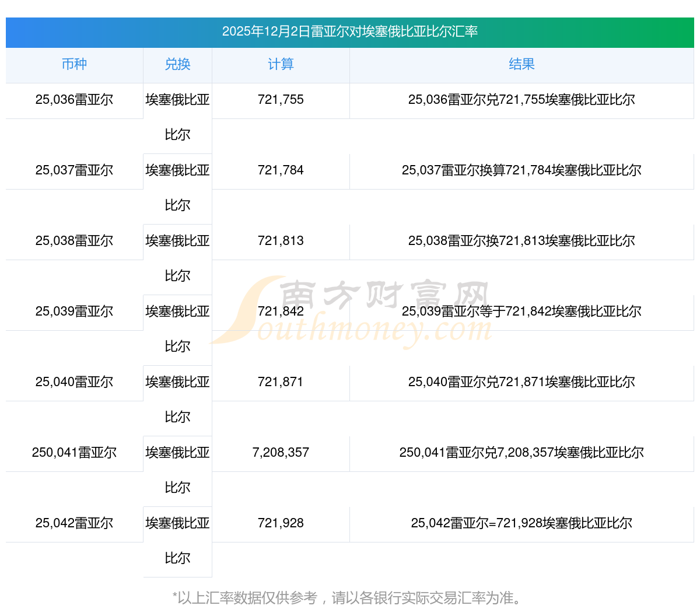Click the 埃塞俄比亚比尔 cell in the 25,037雷亚尔 row
This screenshot has height=616, width=700.
177,188
